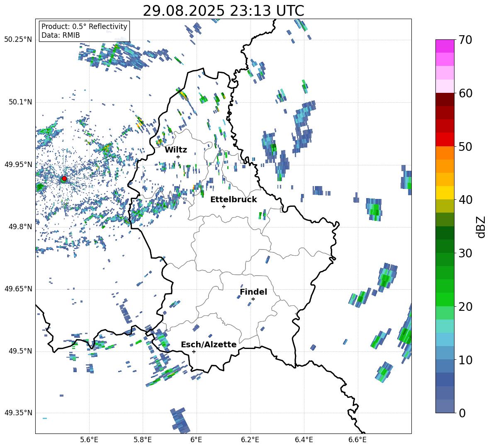Click the Data: RMIB text
491x448 pixels.
pos(61,35)
